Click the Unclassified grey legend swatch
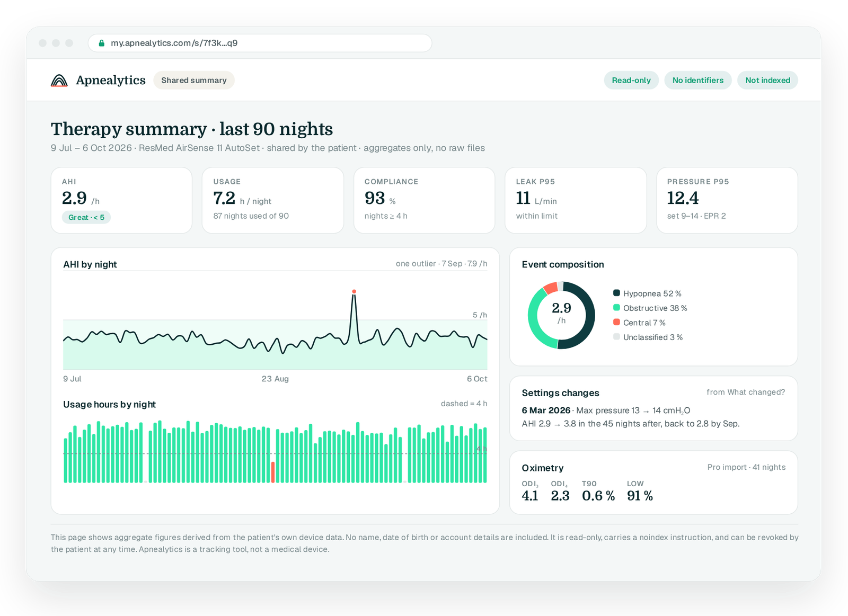Image resolution: width=848 pixels, height=616 pixels. [616, 337]
